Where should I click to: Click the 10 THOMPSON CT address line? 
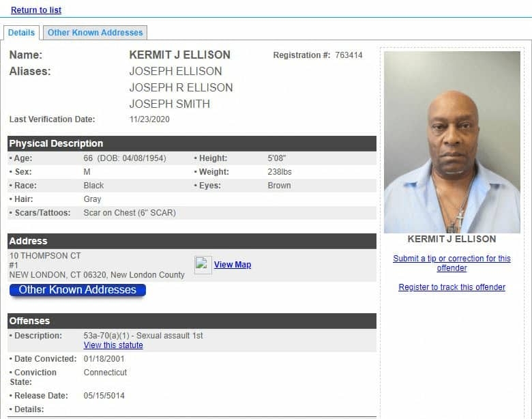(45, 256)
